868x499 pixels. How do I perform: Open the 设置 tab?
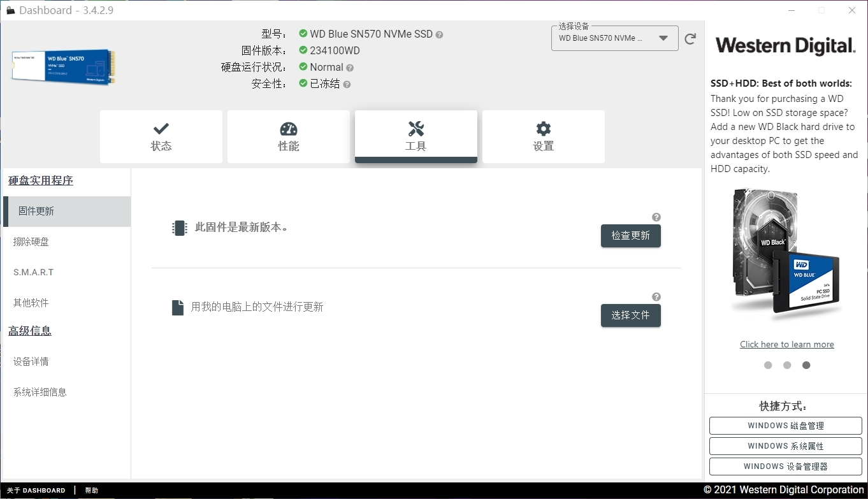click(x=544, y=136)
